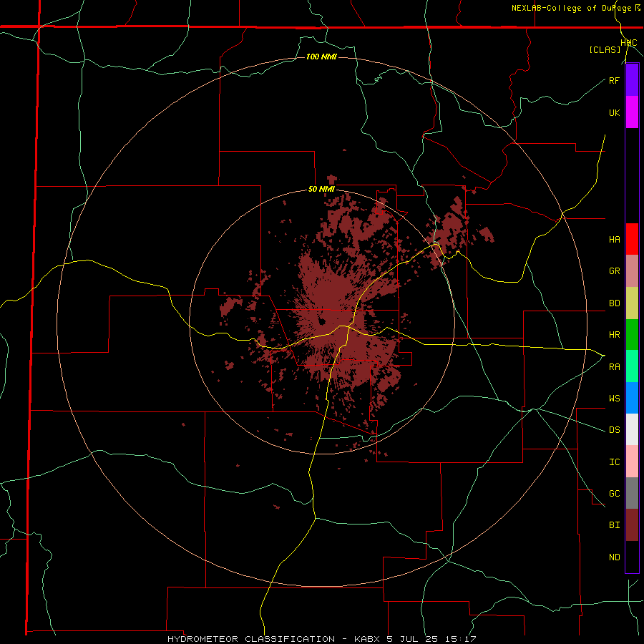
Task: Click the RF legend label
Action: [614, 80]
